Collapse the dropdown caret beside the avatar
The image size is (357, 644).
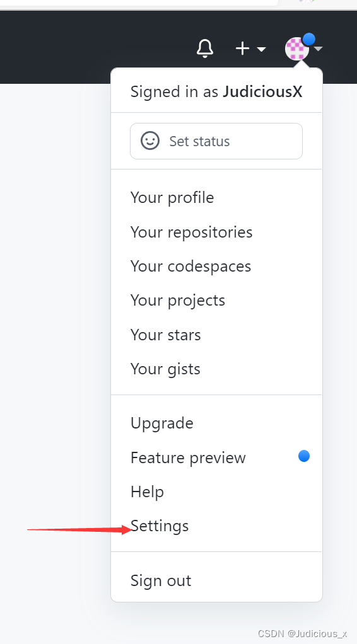click(x=319, y=49)
